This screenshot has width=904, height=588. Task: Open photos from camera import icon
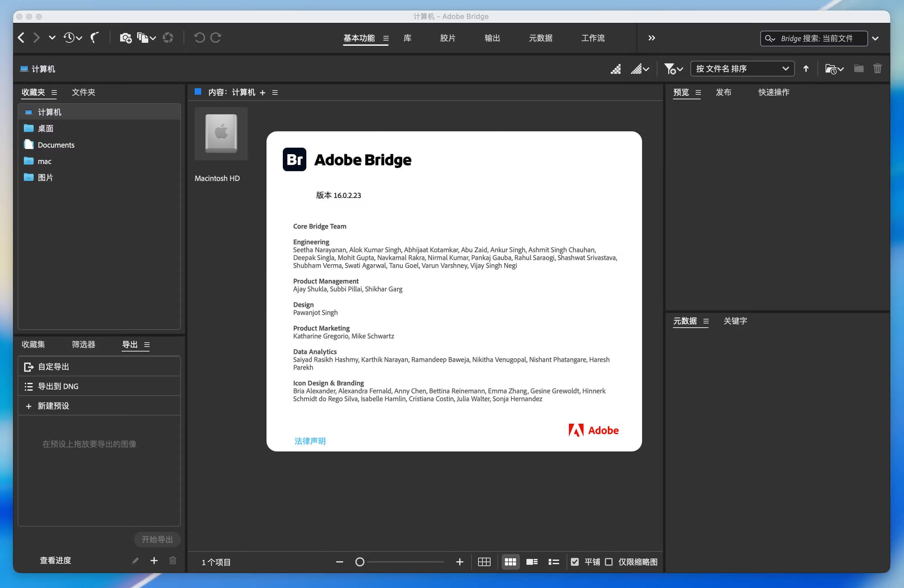pyautogui.click(x=126, y=38)
